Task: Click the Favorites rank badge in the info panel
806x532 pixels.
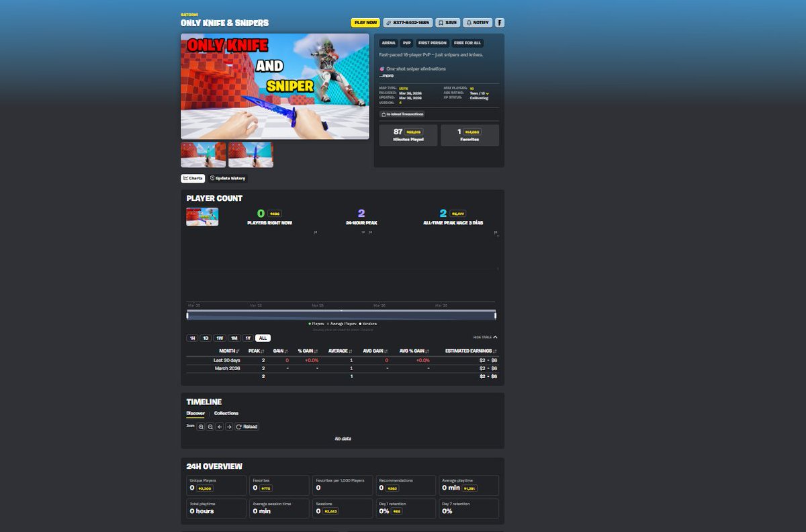Action: coord(472,132)
